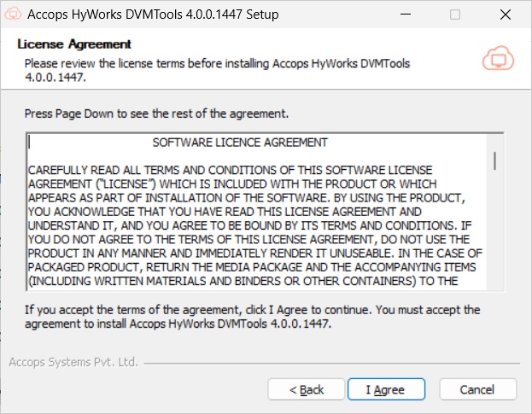Place the cursor at the license text start
532x414 pixels.
30,143
